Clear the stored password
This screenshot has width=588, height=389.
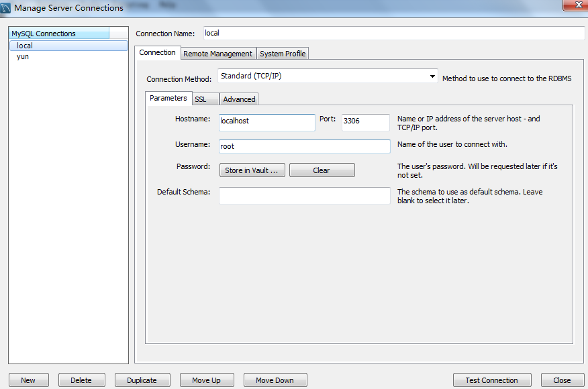pyautogui.click(x=322, y=170)
